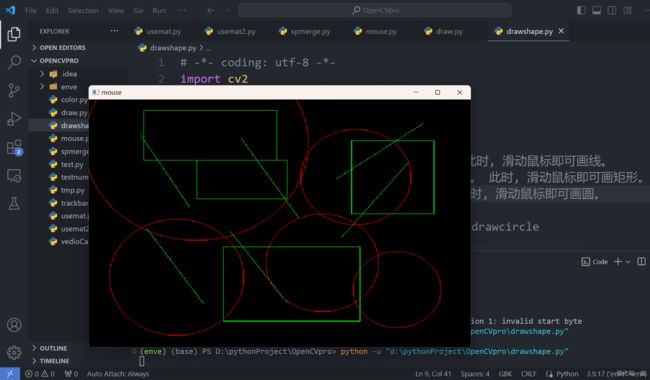Screen dimensions: 650x380
Task: Toggle the primary side bar layout icon
Action: tap(581, 10)
